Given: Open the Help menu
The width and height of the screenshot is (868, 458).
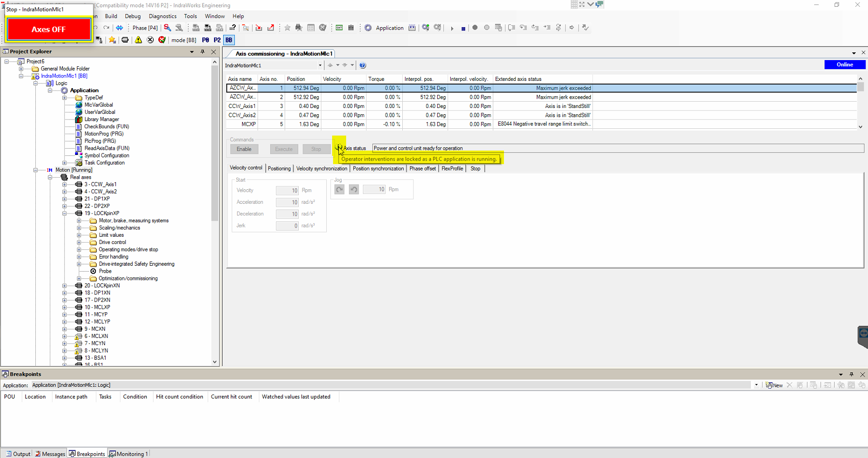Looking at the screenshot, I should 238,16.
